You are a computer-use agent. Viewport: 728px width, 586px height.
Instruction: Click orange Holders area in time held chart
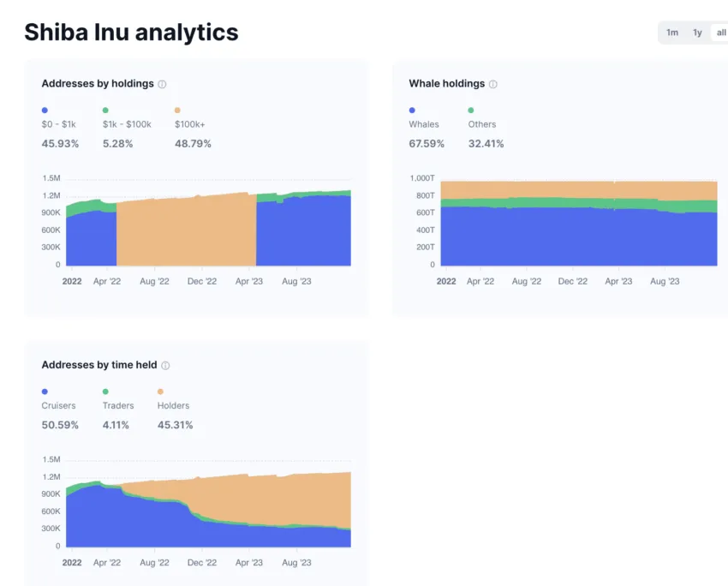pyautogui.click(x=278, y=499)
